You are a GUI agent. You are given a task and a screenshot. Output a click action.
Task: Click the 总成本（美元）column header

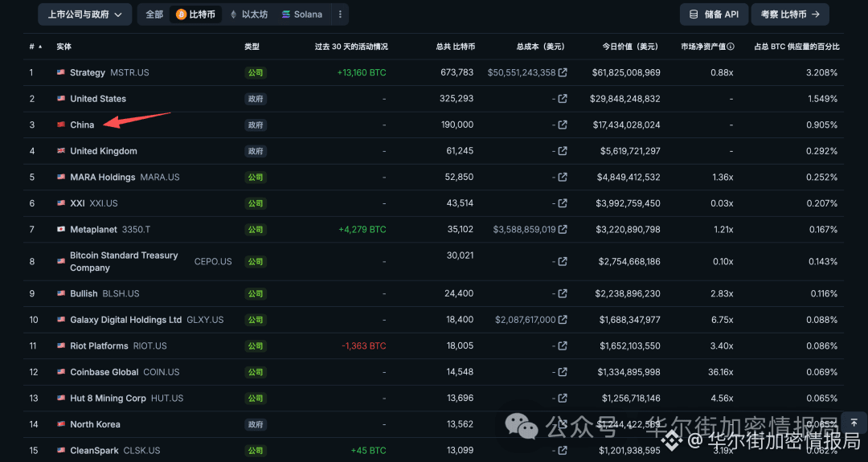540,47
